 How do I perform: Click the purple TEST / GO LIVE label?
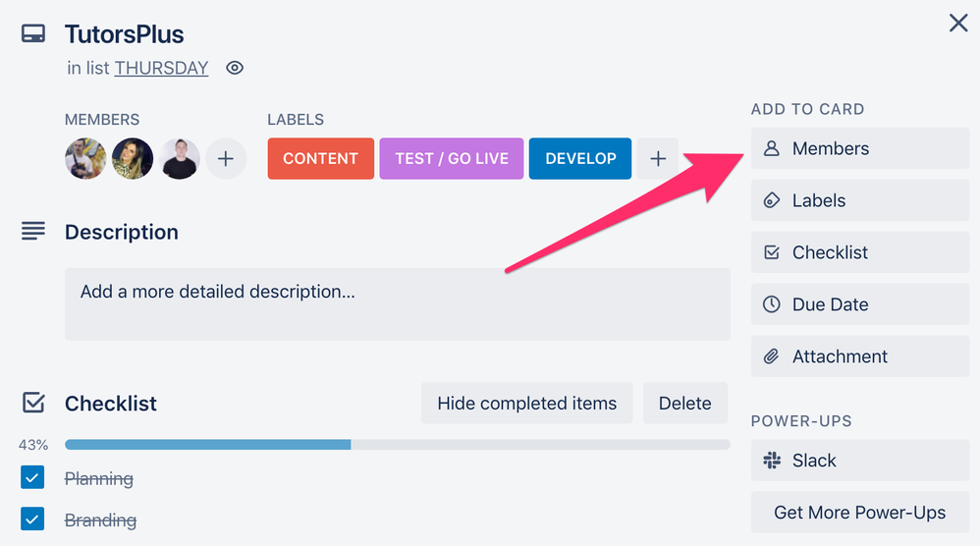coord(452,158)
